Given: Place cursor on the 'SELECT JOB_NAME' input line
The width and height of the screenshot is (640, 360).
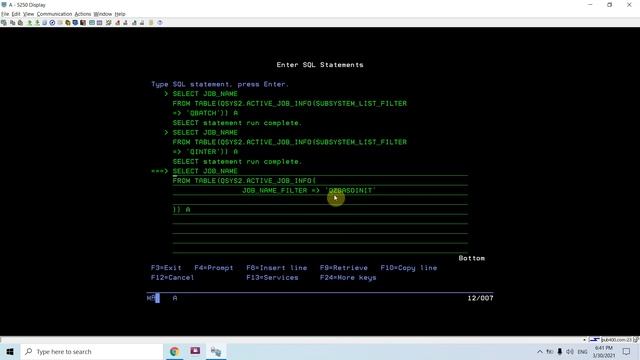Looking at the screenshot, I should (x=320, y=171).
